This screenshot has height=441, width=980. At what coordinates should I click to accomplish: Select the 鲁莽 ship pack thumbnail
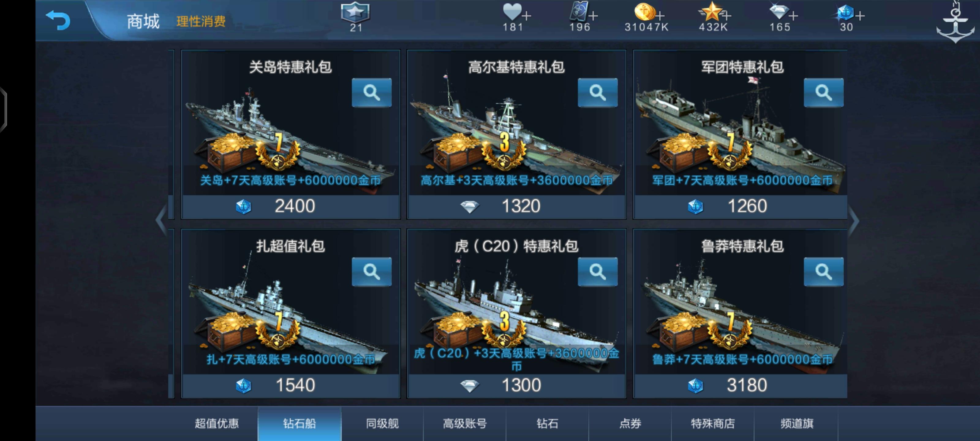pos(740,314)
